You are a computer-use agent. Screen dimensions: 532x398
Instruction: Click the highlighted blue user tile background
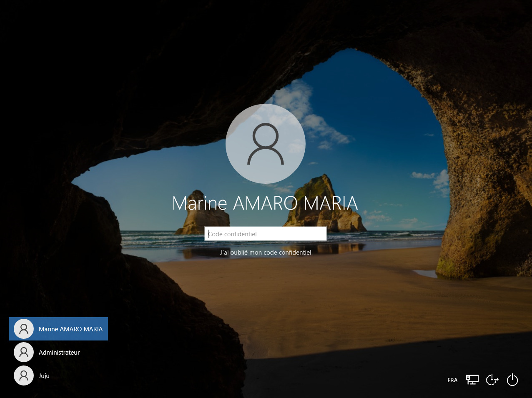(x=58, y=329)
